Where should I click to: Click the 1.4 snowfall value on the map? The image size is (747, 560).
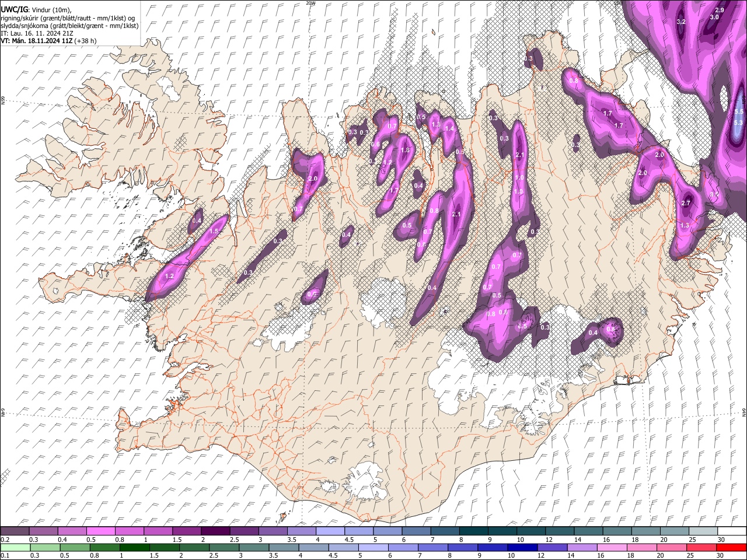point(449,128)
